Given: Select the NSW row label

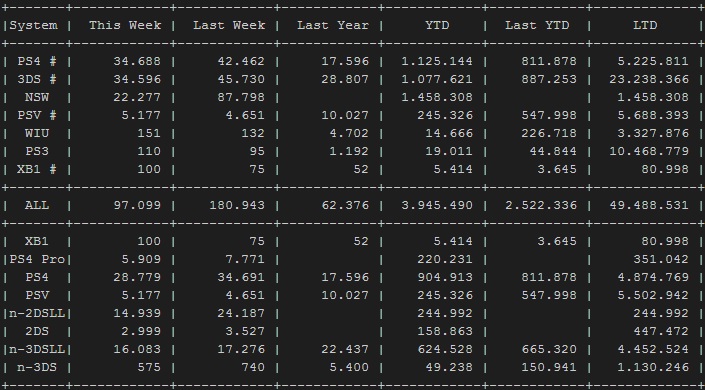Looking at the screenshot, I should (37, 97).
